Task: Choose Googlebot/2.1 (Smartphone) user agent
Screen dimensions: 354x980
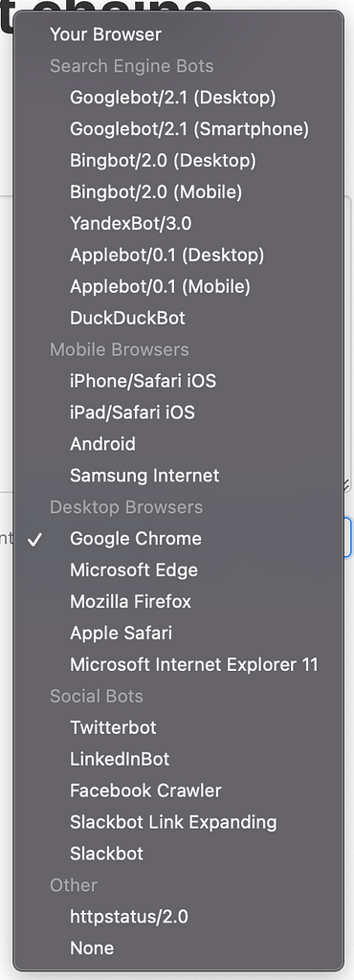Action: point(179,129)
